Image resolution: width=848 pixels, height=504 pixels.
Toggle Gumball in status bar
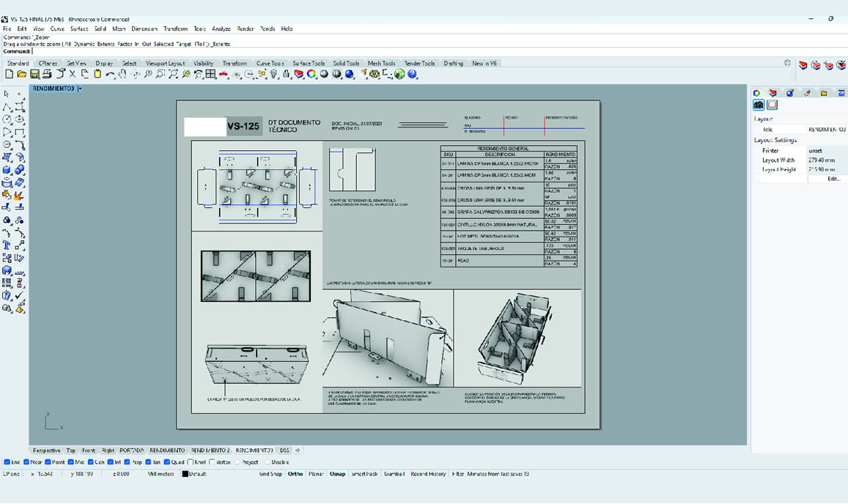click(394, 474)
